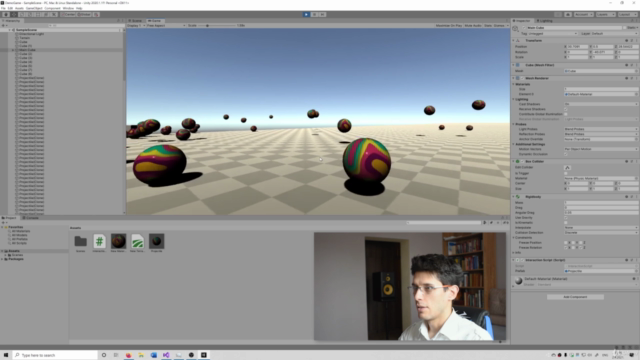This screenshot has width=640, height=360.
Task: Expand the Info foldout in Rigidbody
Action: (514, 253)
